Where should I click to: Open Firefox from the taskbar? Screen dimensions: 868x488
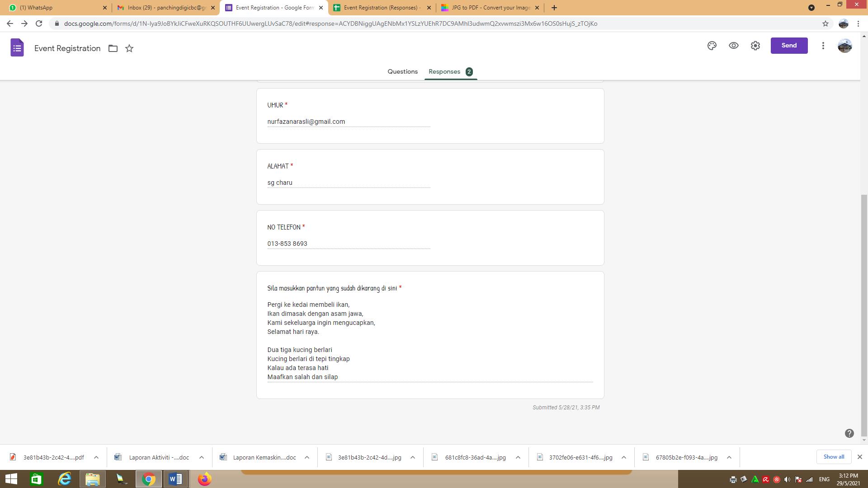coord(204,479)
